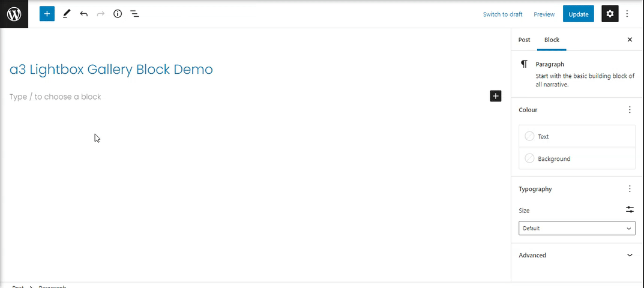Open the Colour options three-dot menu
This screenshot has height=288, width=644.
click(630, 110)
